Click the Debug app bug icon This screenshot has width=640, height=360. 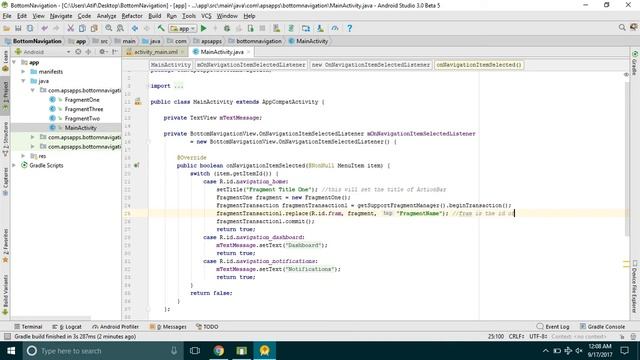pos(227,28)
